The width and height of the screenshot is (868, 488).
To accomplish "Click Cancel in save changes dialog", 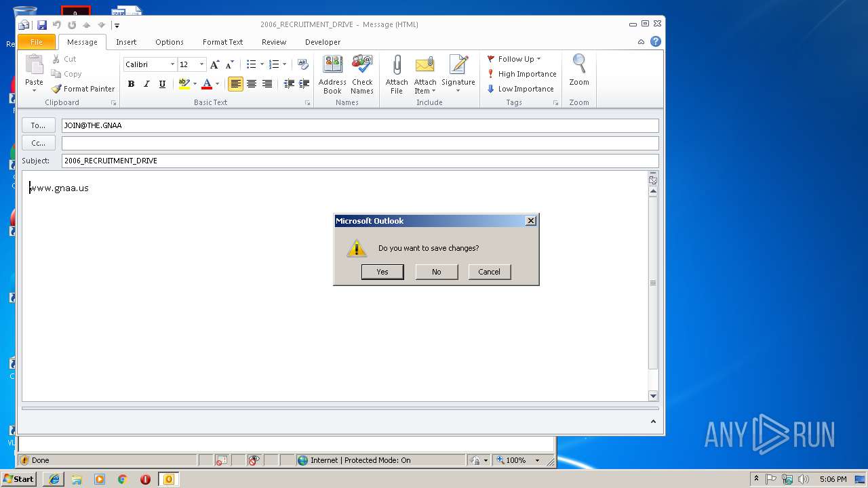I will pyautogui.click(x=489, y=272).
